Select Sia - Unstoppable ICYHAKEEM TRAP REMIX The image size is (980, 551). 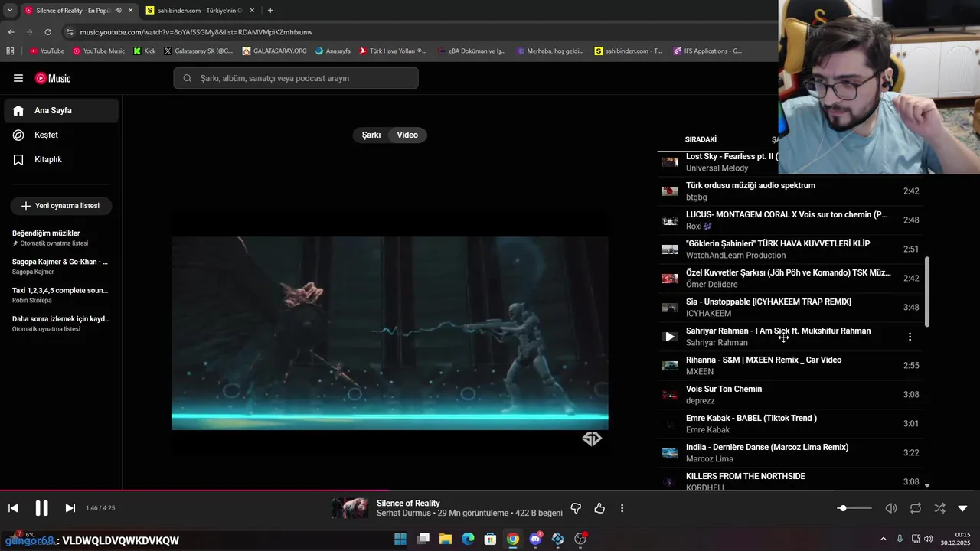pyautogui.click(x=790, y=308)
